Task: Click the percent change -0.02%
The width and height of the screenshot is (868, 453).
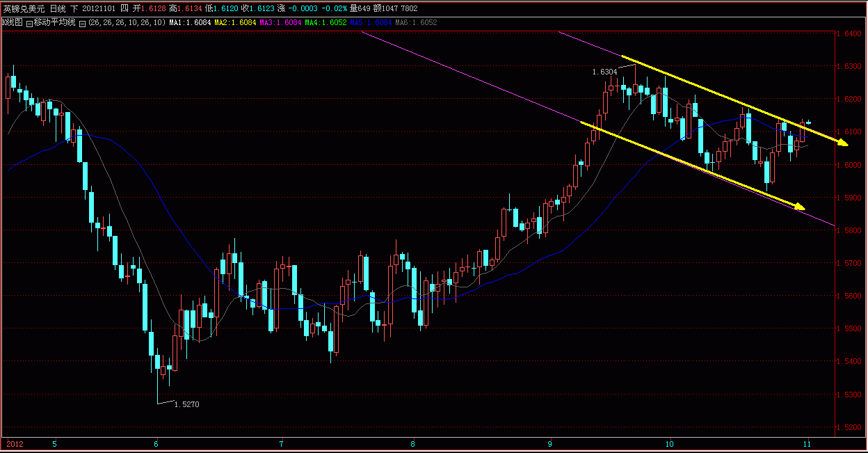Action: click(333, 8)
